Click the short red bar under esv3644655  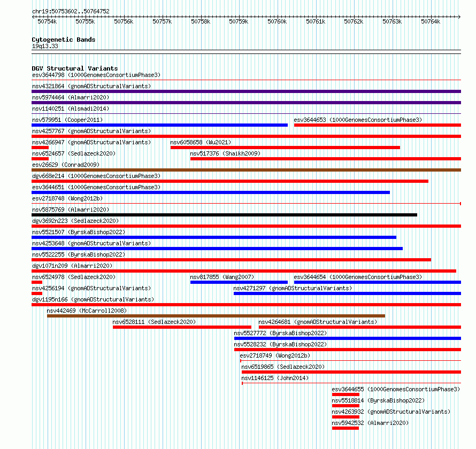(346, 394)
